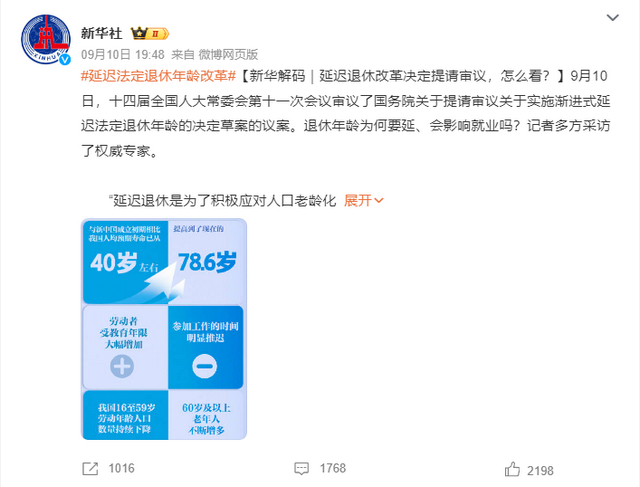Click the chevron arrow beside 展开
Viewport: 640px width, 487px height.
pos(379,200)
